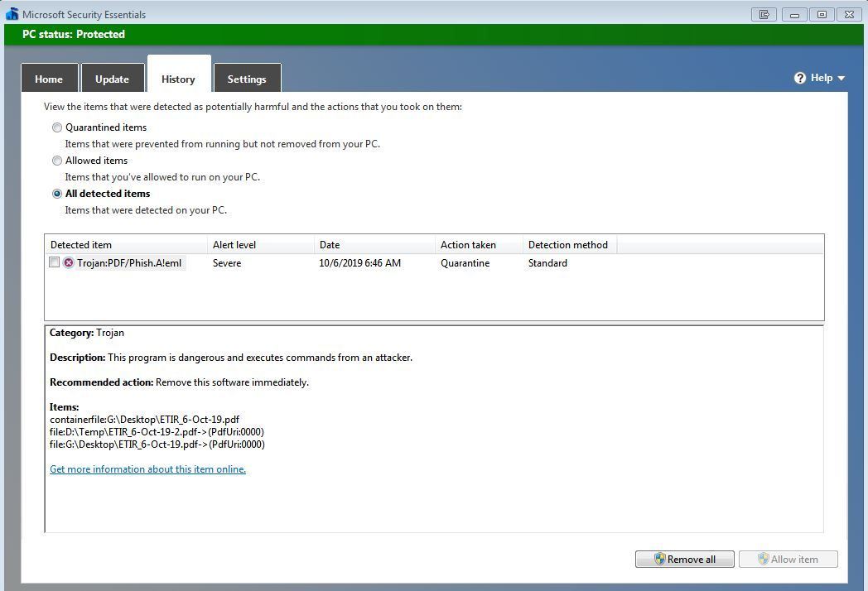868x591 pixels.
Task: Sort by the Date column header
Action: (374, 245)
